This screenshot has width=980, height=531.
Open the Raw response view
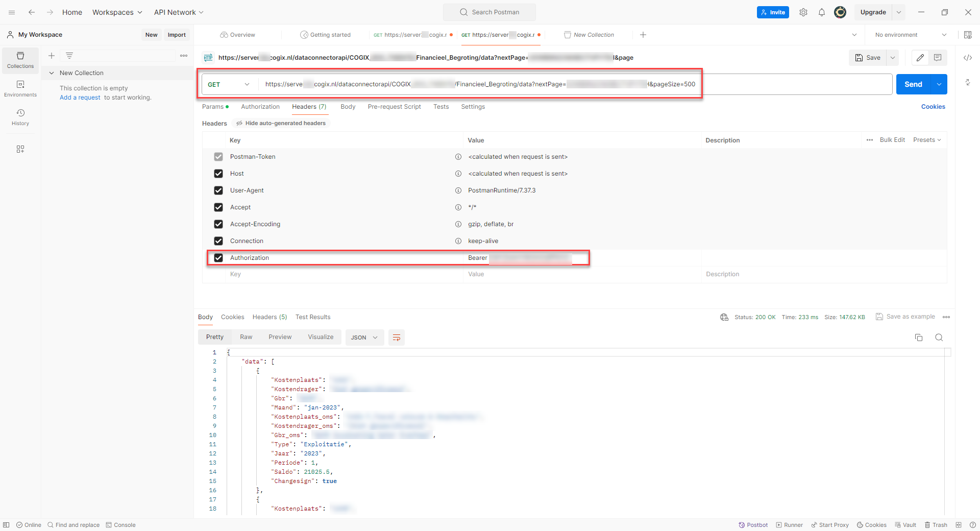246,337
